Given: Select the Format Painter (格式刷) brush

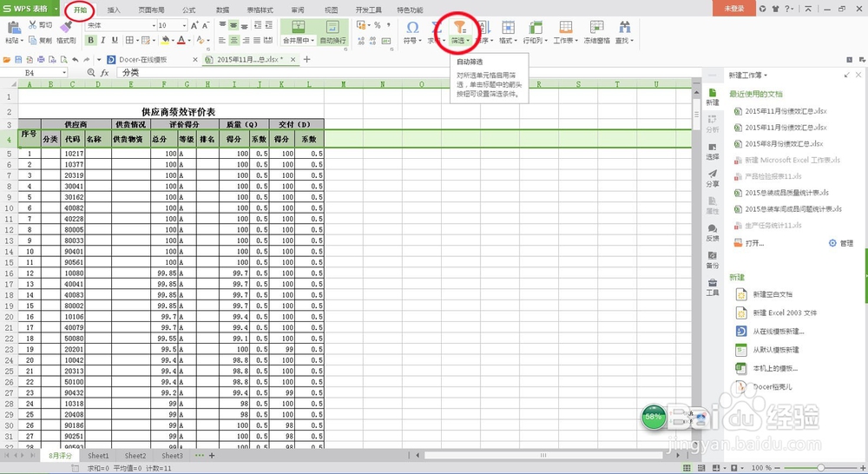Looking at the screenshot, I should [x=66, y=26].
